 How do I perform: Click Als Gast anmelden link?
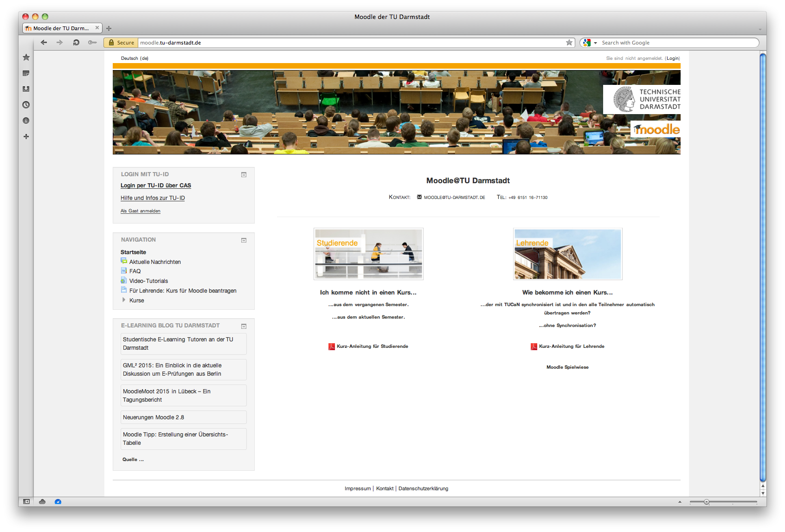pos(140,211)
